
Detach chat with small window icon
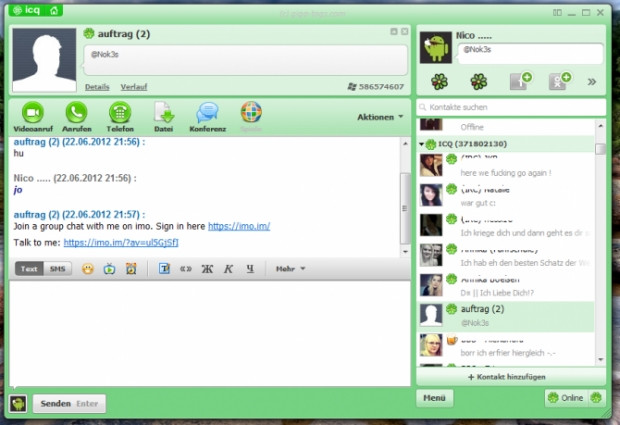point(394,31)
